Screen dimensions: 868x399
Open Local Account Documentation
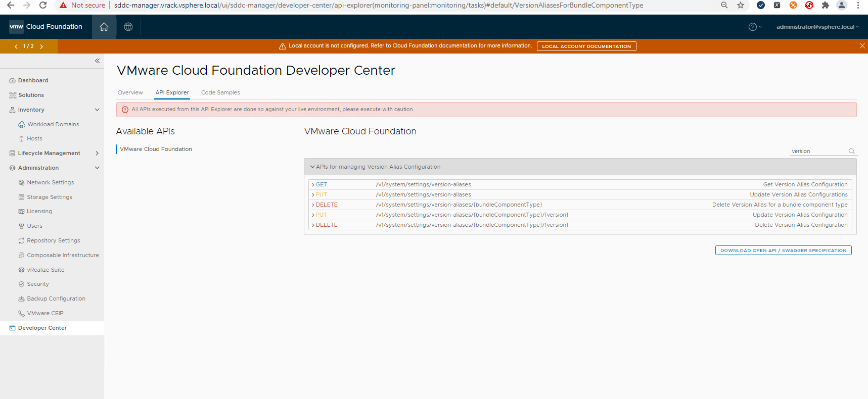click(x=586, y=46)
